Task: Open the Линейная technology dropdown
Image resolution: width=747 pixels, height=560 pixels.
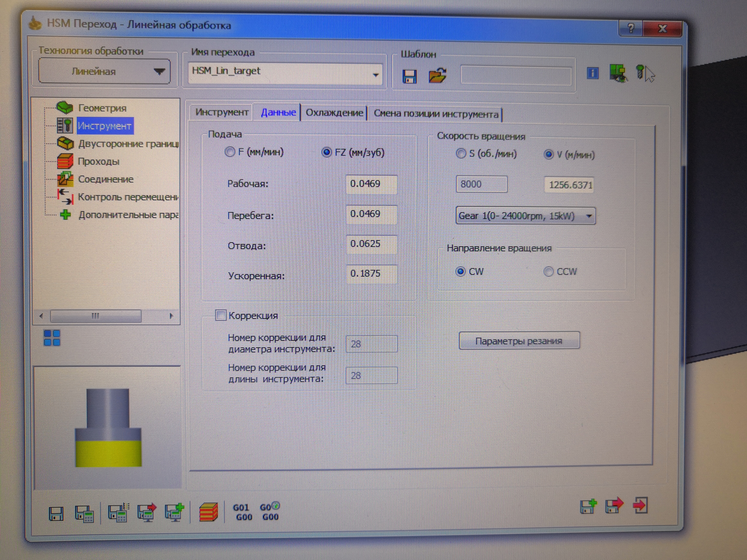Action: (104, 72)
